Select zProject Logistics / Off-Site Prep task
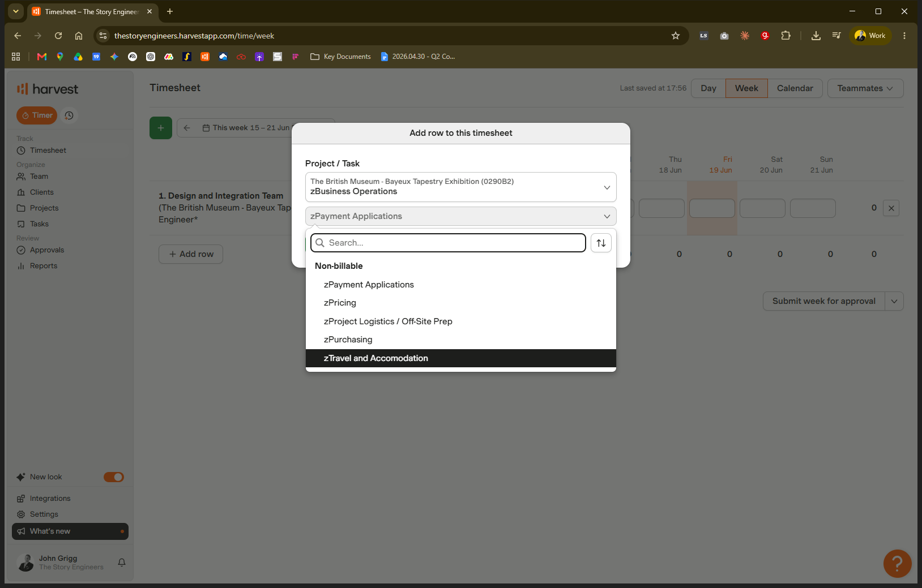The image size is (922, 588). pos(460,321)
